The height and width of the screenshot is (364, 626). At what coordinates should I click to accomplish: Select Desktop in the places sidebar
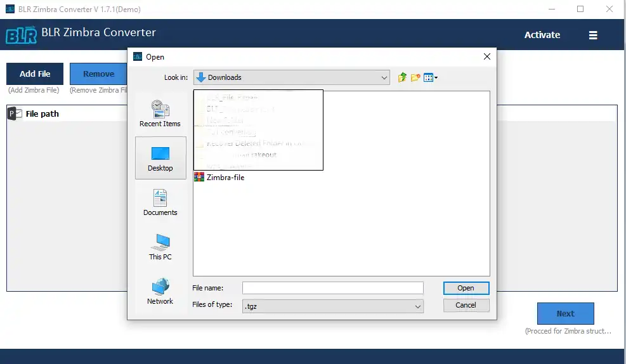click(x=160, y=158)
